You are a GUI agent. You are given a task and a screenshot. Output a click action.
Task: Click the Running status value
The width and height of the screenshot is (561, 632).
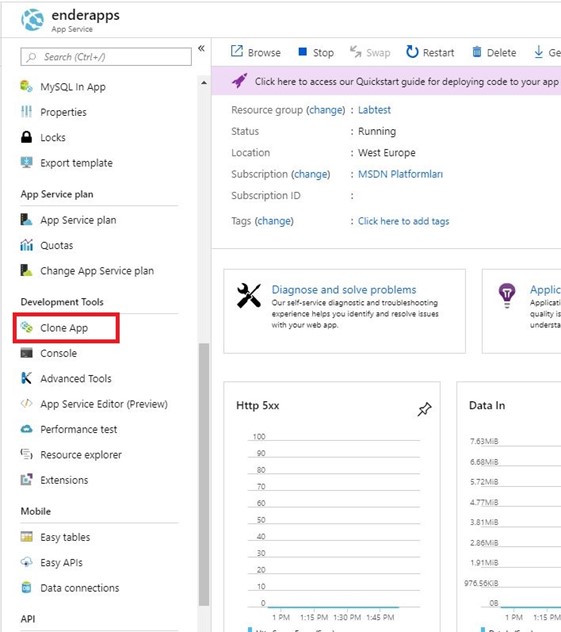(x=377, y=131)
